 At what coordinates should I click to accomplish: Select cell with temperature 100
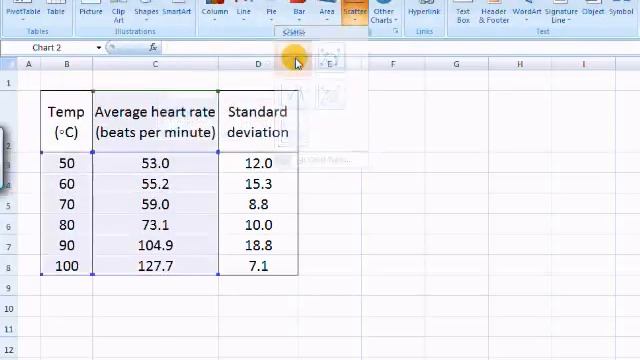tap(67, 266)
